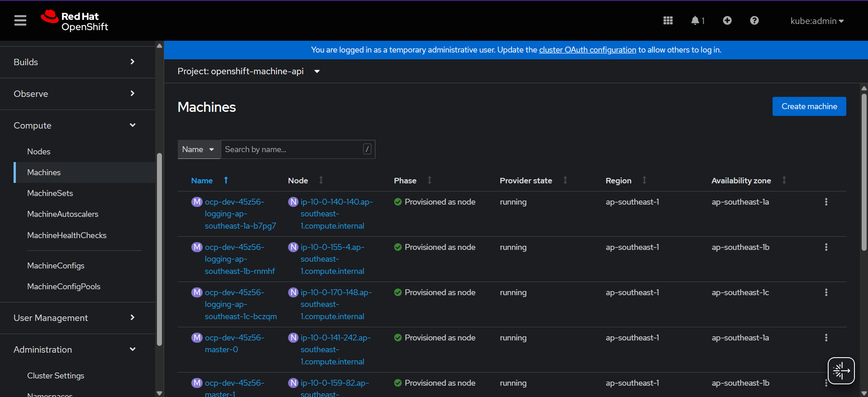Open node ip-10-0-155-4.ap-southeast-1.compute.internal
868x397 pixels.
tap(332, 259)
